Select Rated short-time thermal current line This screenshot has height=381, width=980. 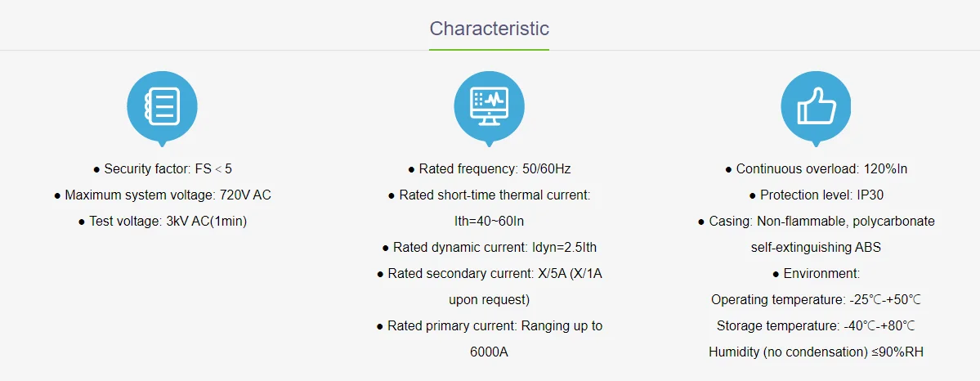tap(490, 195)
